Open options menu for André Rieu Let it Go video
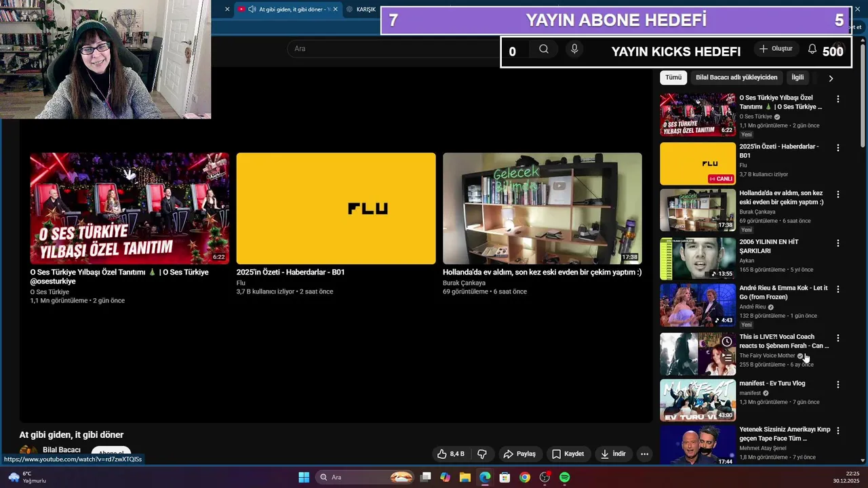 [x=838, y=289]
